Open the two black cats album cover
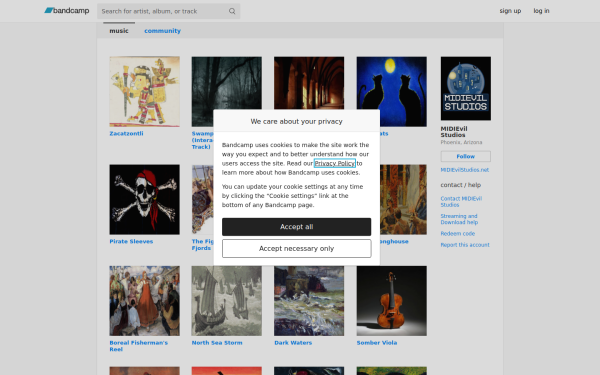The width and height of the screenshot is (600, 375). pyautogui.click(x=391, y=91)
